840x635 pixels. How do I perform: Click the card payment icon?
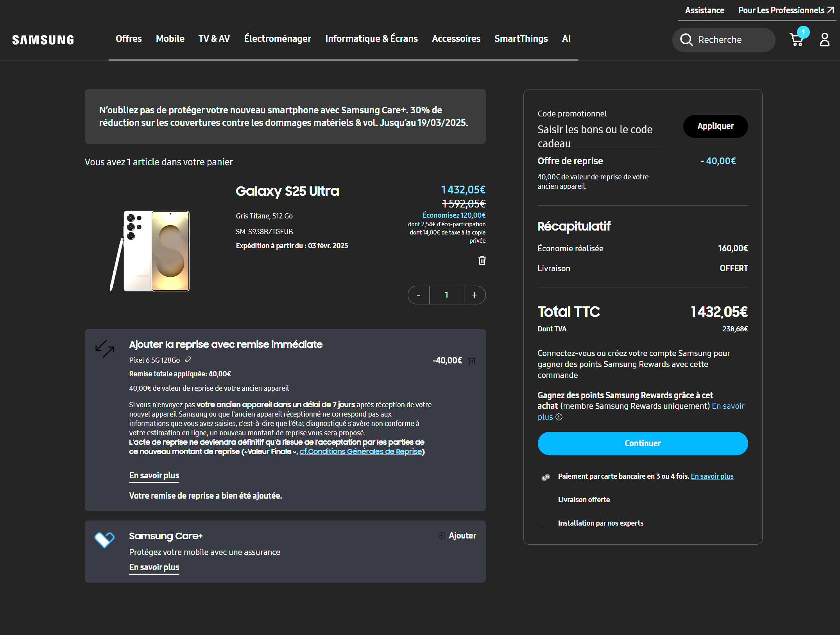click(x=546, y=477)
